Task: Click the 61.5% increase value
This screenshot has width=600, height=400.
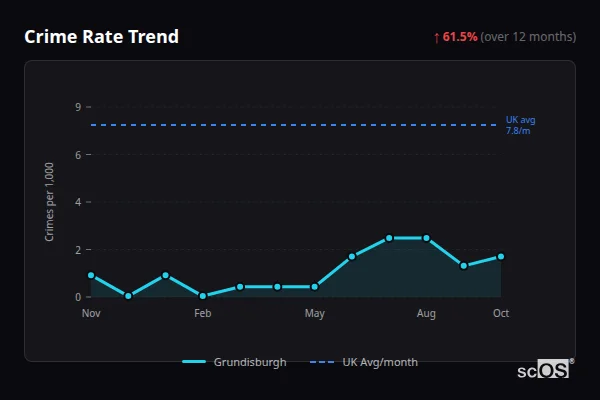Action: tap(460, 37)
